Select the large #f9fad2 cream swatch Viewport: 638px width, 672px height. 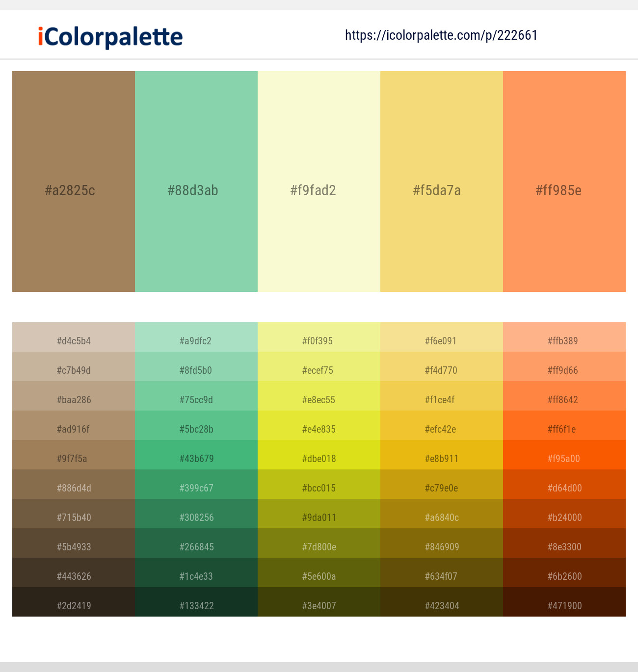[319, 181]
